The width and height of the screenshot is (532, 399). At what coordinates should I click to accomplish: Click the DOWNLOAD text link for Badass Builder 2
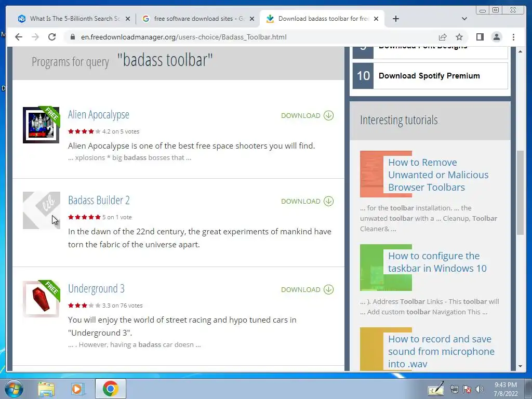tap(301, 201)
